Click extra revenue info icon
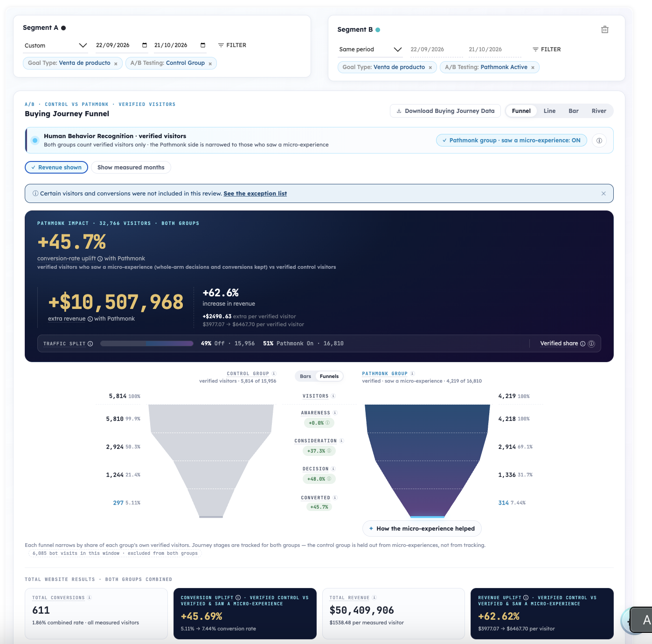The image size is (652, 644). (90, 319)
